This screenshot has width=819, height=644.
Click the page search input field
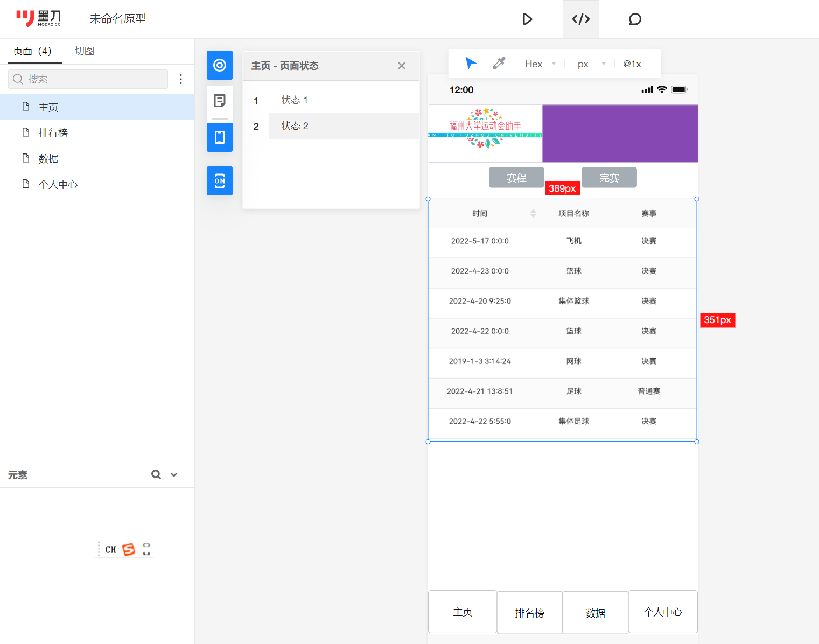pyautogui.click(x=88, y=79)
